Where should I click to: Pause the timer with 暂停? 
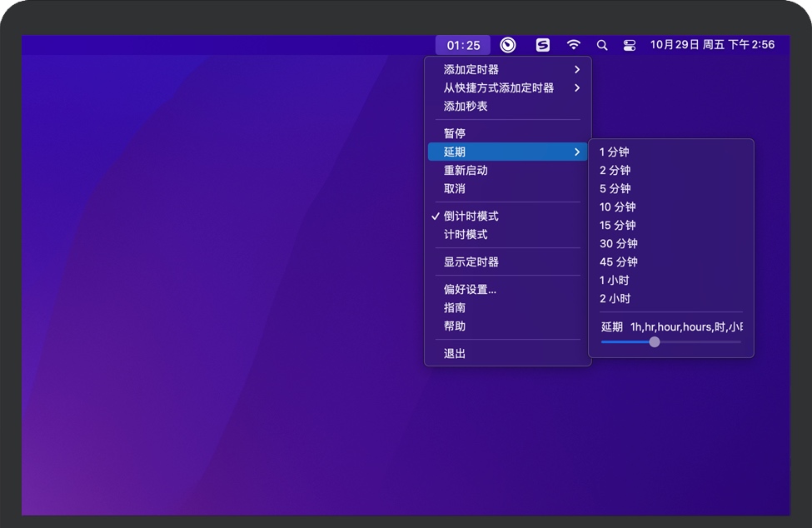coord(455,133)
